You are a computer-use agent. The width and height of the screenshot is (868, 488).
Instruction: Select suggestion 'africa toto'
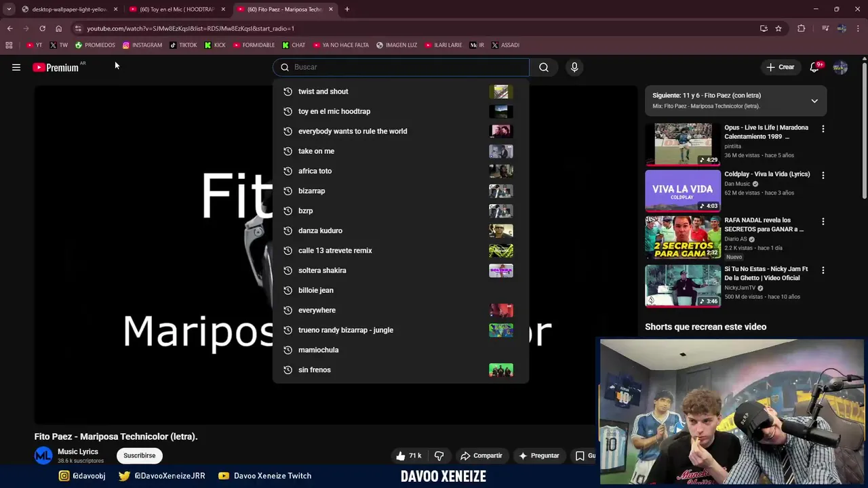[x=400, y=171]
